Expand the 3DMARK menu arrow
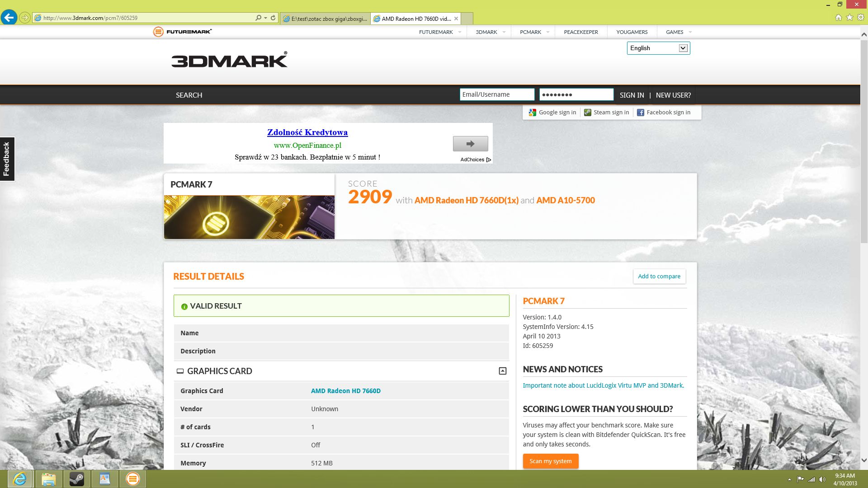The height and width of the screenshot is (488, 868). (504, 32)
